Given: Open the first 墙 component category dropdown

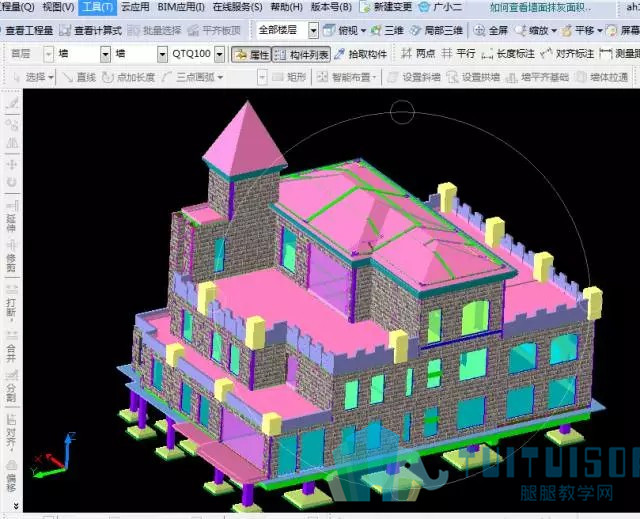Looking at the screenshot, I should pyautogui.click(x=105, y=54).
